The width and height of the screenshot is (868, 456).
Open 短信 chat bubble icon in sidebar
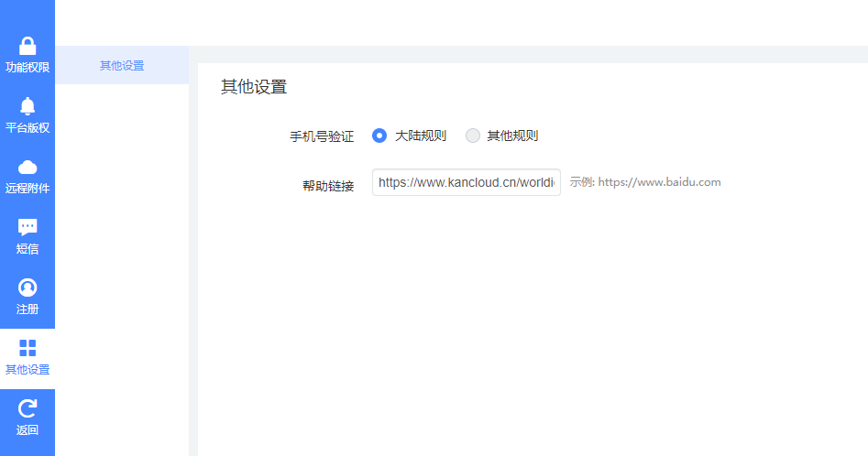tap(27, 227)
